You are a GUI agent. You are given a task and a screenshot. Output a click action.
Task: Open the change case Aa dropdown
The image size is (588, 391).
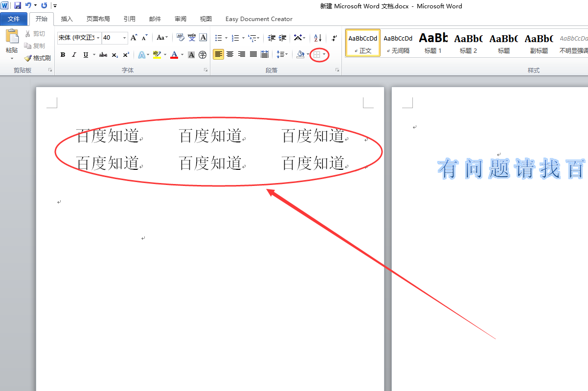click(x=162, y=38)
